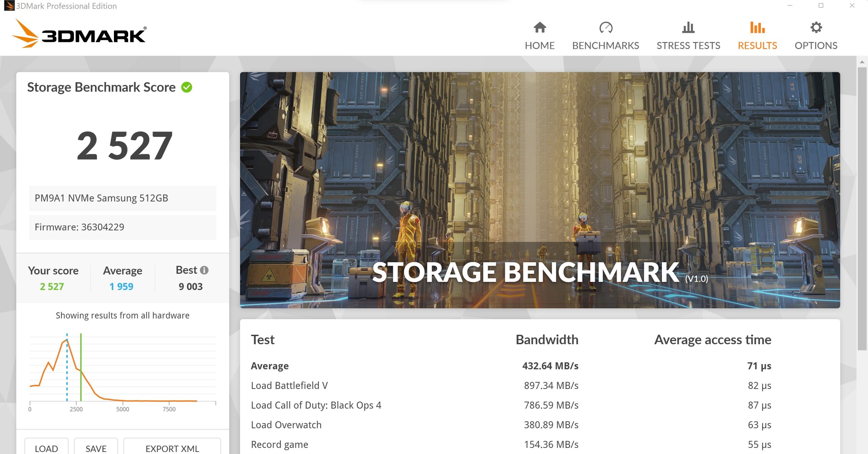Click the info icon beside Best
Viewport: 868px width, 454px height.
pos(204,270)
